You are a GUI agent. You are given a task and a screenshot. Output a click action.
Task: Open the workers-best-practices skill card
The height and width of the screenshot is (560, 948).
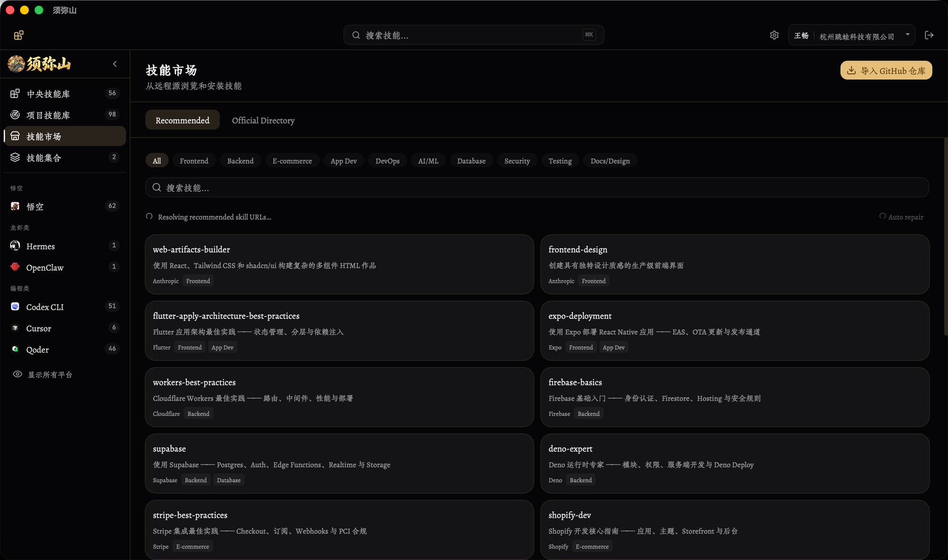339,397
